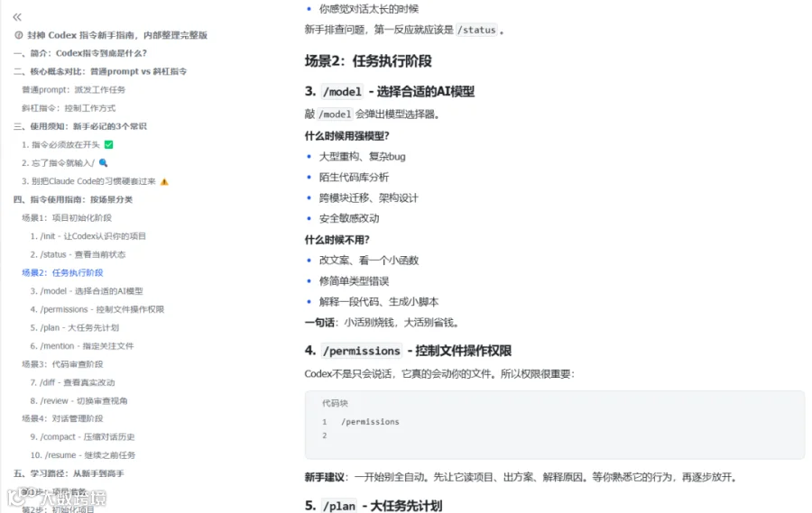Click the sentence 'Codex不是只会说话' paragraph
Image resolution: width=812 pixels, height=513 pixels.
pyautogui.click(x=439, y=374)
